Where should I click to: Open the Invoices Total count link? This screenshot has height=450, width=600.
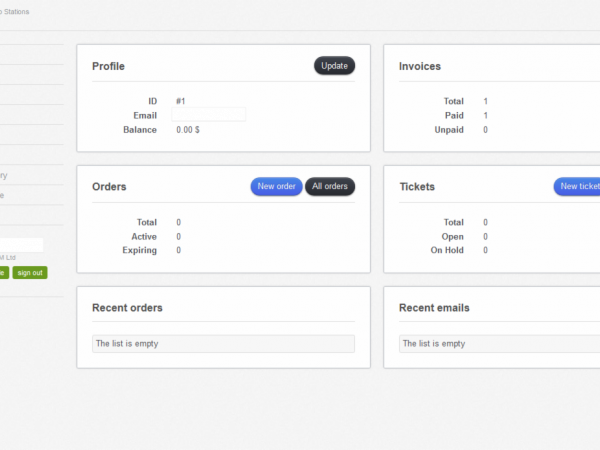pos(486,101)
